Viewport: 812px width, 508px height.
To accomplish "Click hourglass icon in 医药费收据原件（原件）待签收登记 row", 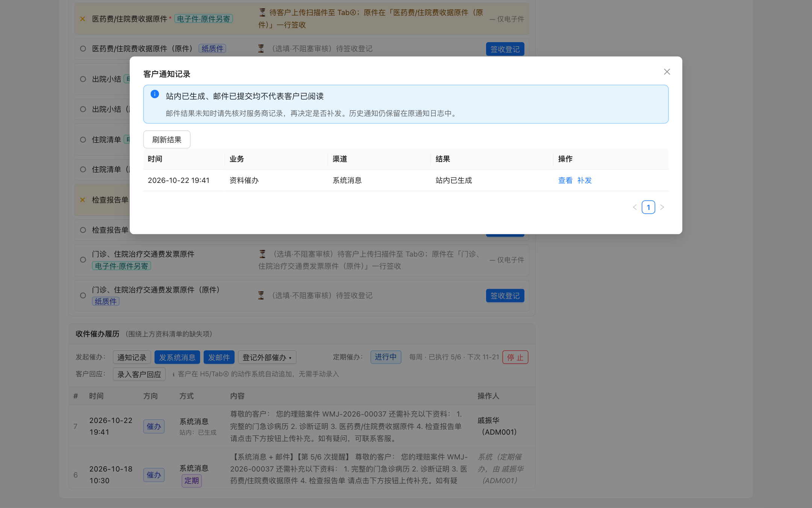I will pyautogui.click(x=261, y=49).
